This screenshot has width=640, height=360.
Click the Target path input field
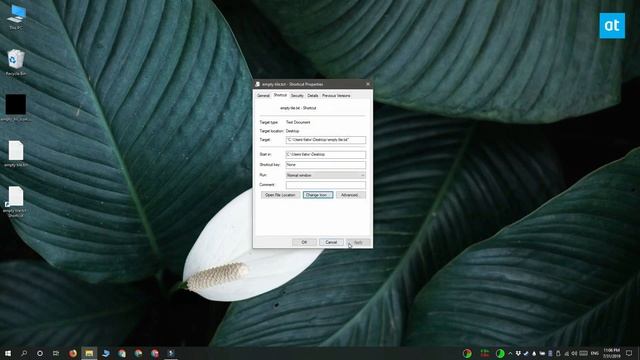coord(326,140)
